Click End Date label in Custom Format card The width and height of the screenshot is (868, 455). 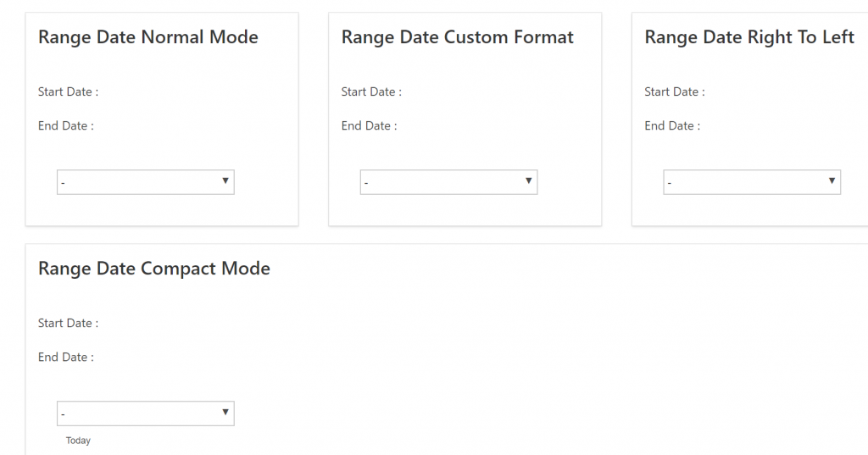[x=369, y=125]
